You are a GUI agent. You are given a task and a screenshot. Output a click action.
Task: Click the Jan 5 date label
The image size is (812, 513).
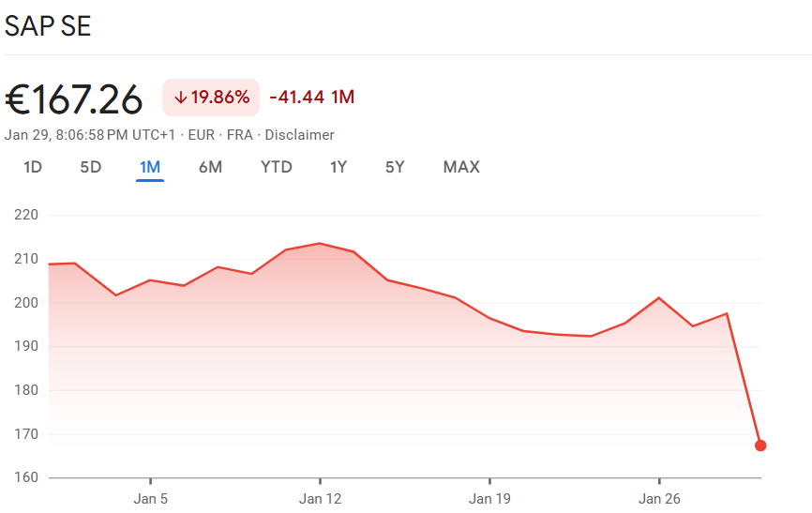pyautogui.click(x=151, y=499)
